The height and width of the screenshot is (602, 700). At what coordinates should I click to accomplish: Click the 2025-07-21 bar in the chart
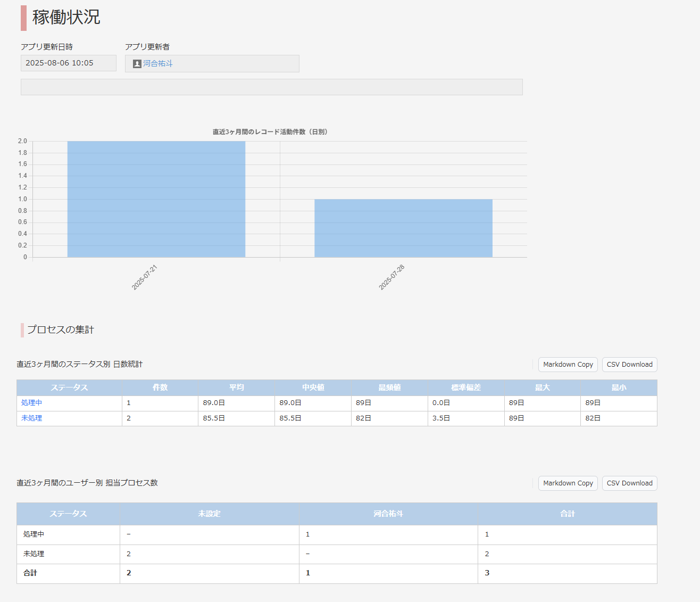pos(156,199)
